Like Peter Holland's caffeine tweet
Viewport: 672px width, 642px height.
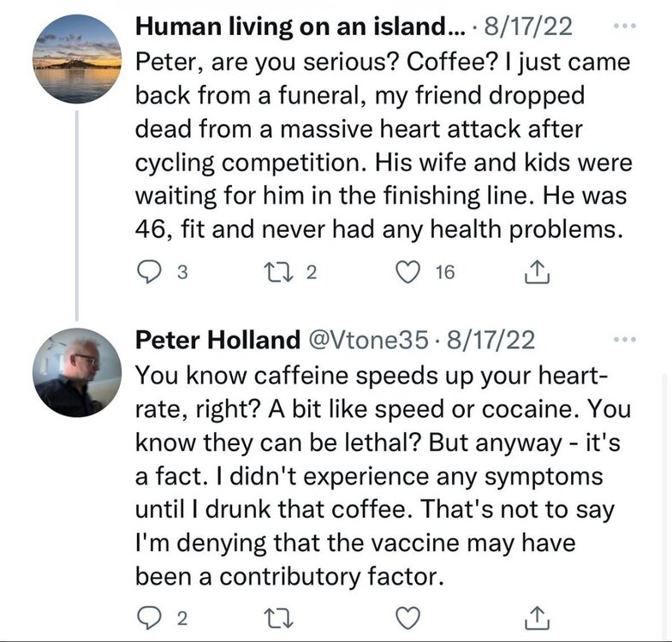point(410,617)
